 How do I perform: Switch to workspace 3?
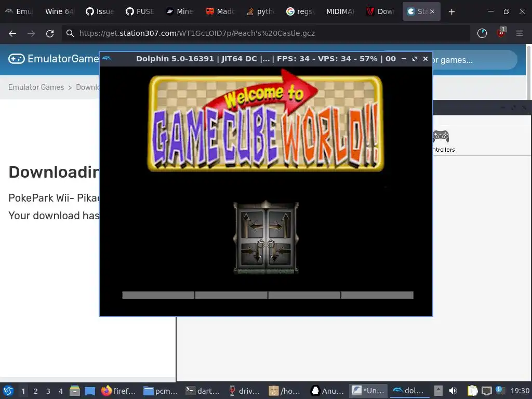click(x=48, y=391)
